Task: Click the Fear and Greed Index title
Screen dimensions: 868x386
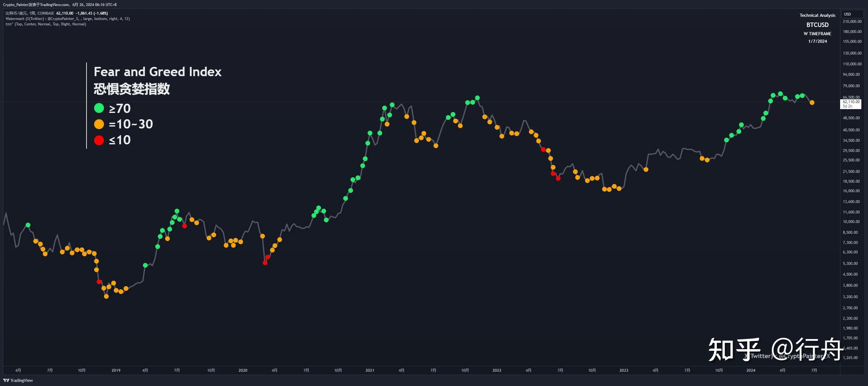Action: tap(158, 72)
